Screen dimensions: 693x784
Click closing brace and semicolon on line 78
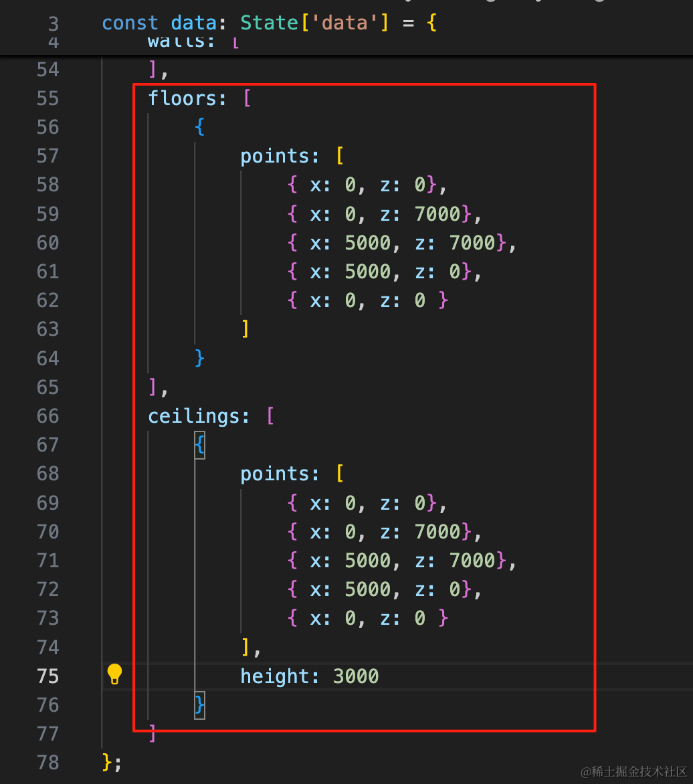[112, 763]
